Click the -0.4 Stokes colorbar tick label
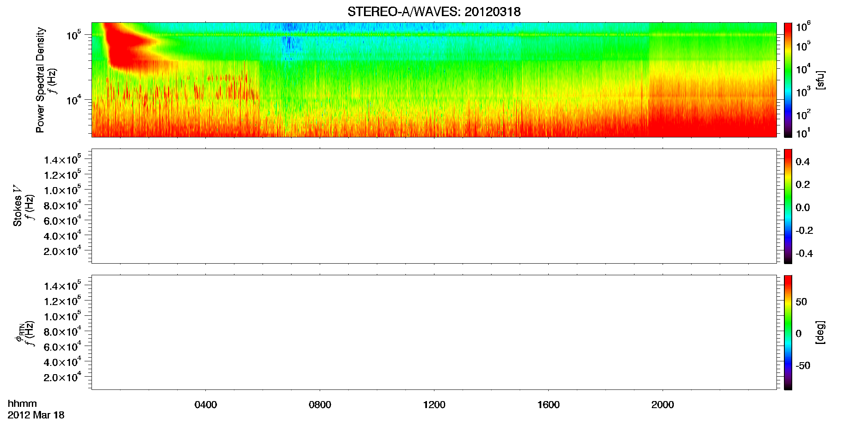This screenshot has width=868, height=447. pyautogui.click(x=804, y=254)
